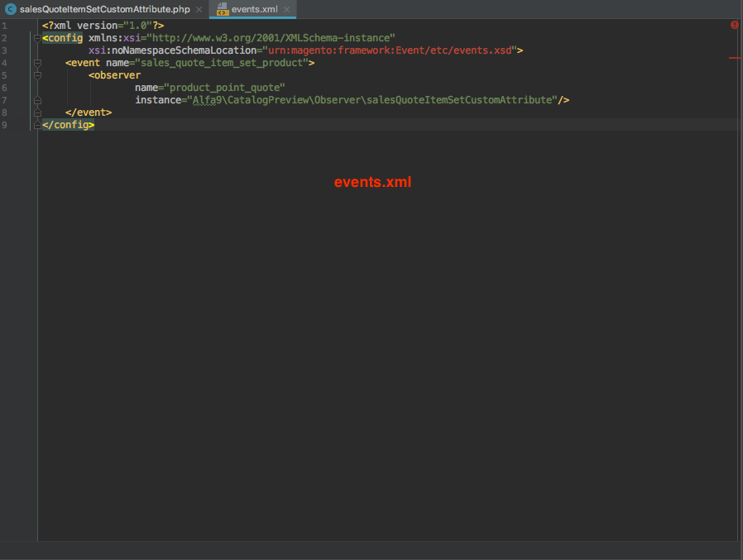Collapse the event element fold marker
743x560 pixels.
click(37, 63)
